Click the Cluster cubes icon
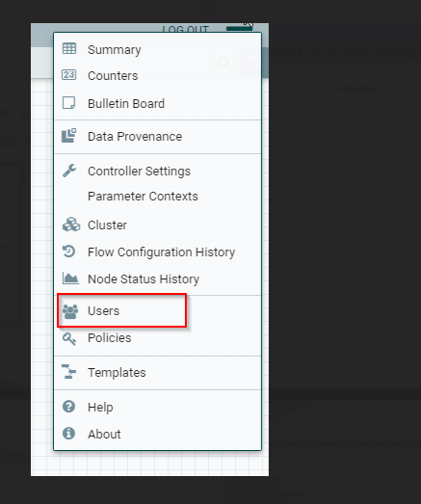The width and height of the screenshot is (421, 504). [71, 225]
